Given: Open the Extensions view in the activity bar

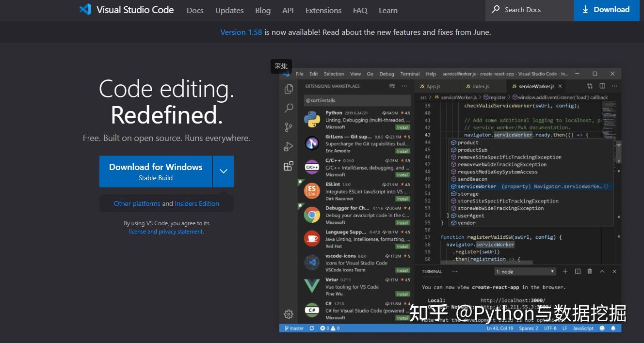Looking at the screenshot, I should [289, 166].
